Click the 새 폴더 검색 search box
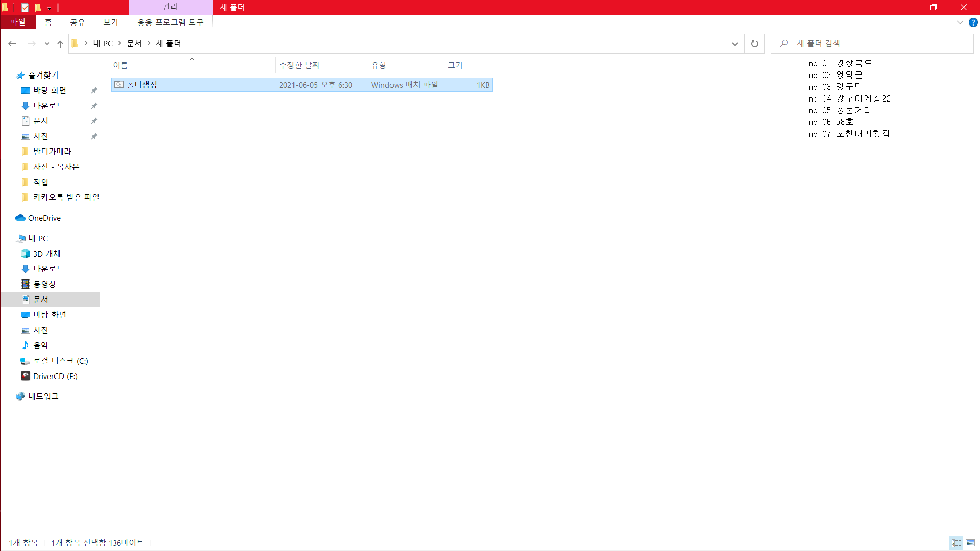This screenshot has width=980, height=551. [x=872, y=44]
